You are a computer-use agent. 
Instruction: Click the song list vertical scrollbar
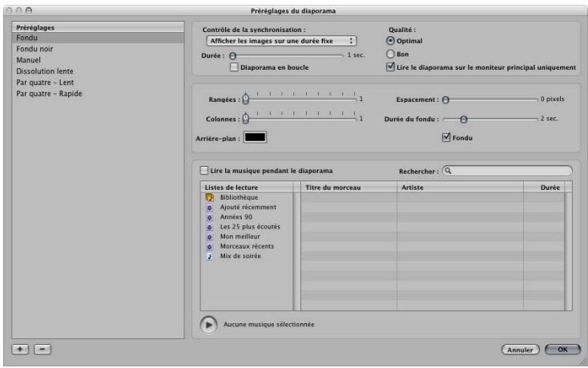[568, 251]
